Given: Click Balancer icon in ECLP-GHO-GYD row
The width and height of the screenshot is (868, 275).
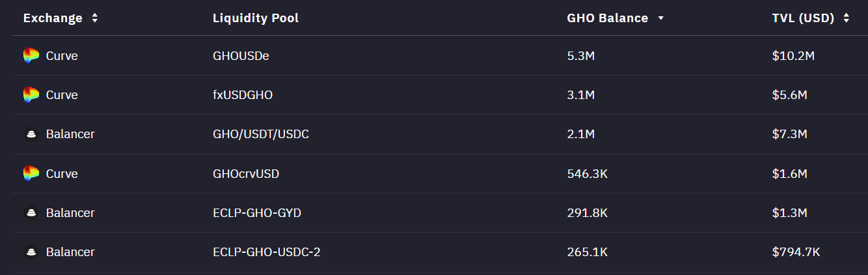Looking at the screenshot, I should (x=31, y=213).
